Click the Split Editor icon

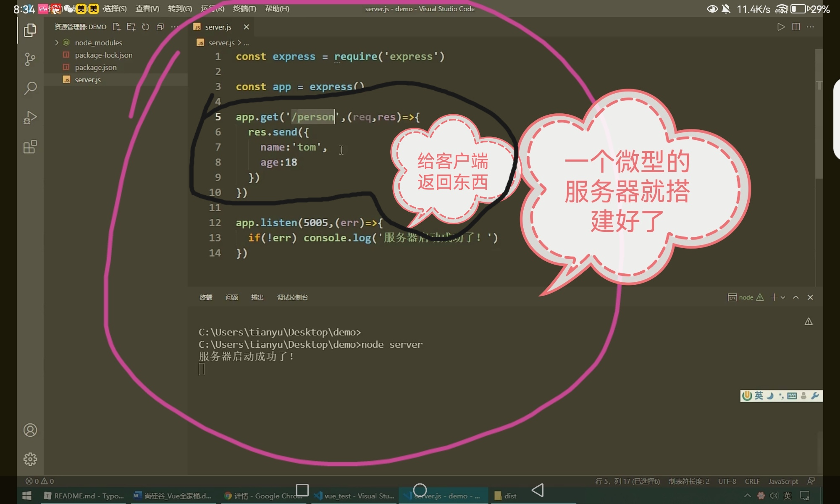(x=795, y=27)
